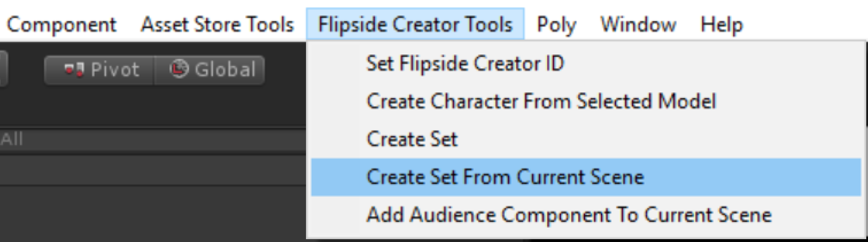This screenshot has height=242, width=868.
Task: Open the Help menu
Action: [x=722, y=25]
